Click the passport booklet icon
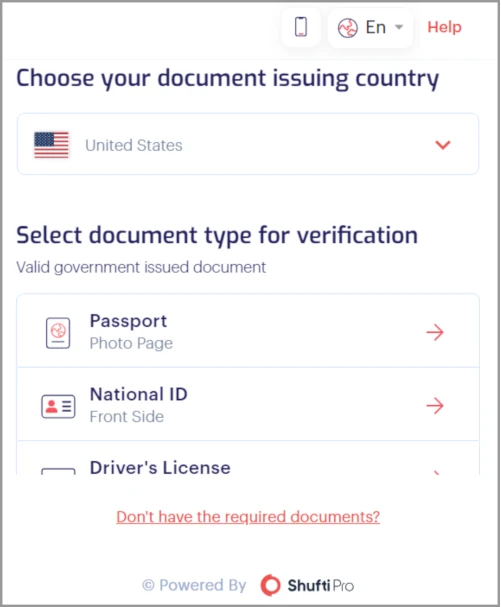 [58, 333]
